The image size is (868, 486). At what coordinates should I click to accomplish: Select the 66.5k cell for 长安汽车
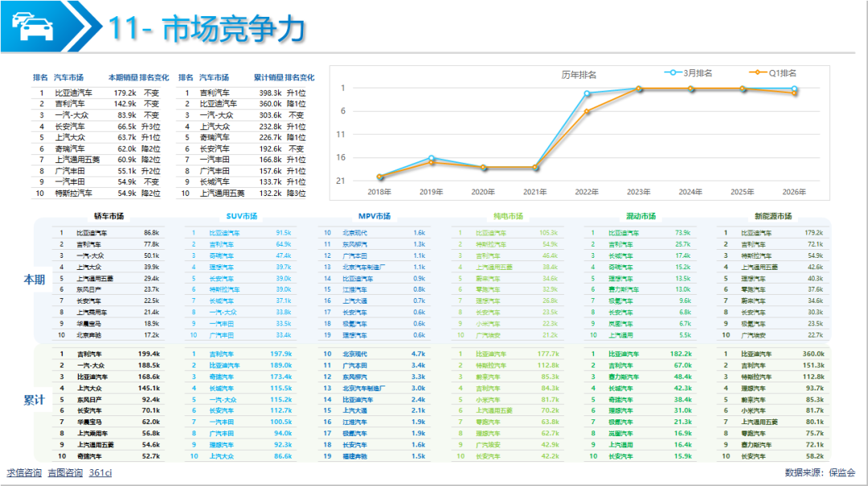[x=127, y=126]
